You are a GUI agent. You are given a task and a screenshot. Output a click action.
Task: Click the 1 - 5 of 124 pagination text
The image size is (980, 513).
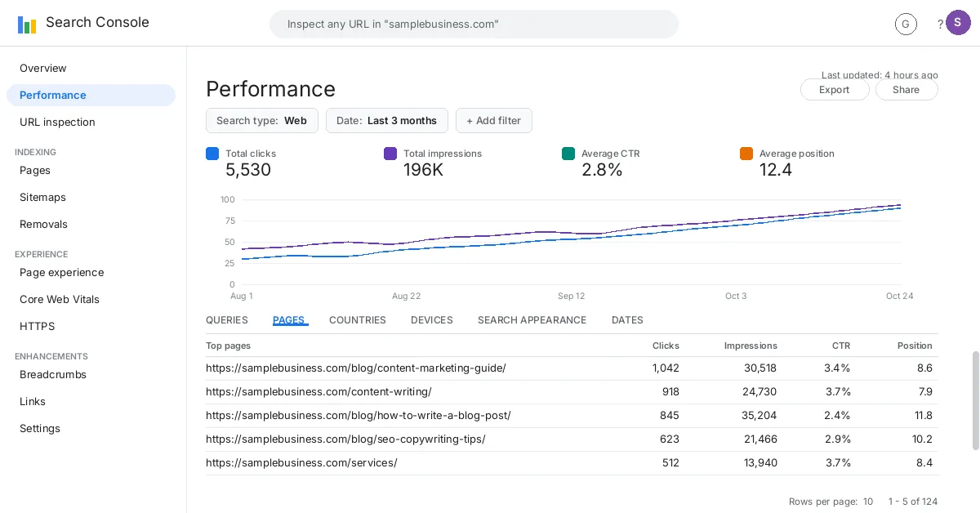(912, 502)
